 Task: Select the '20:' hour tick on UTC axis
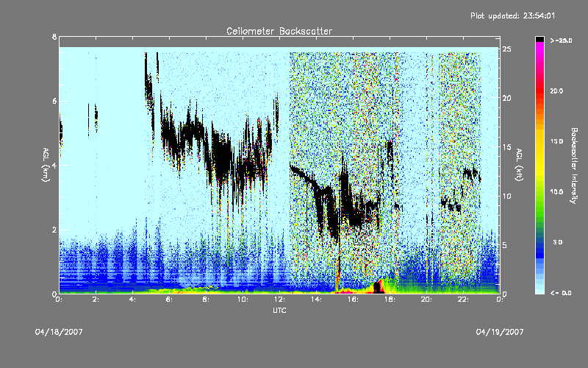426,300
